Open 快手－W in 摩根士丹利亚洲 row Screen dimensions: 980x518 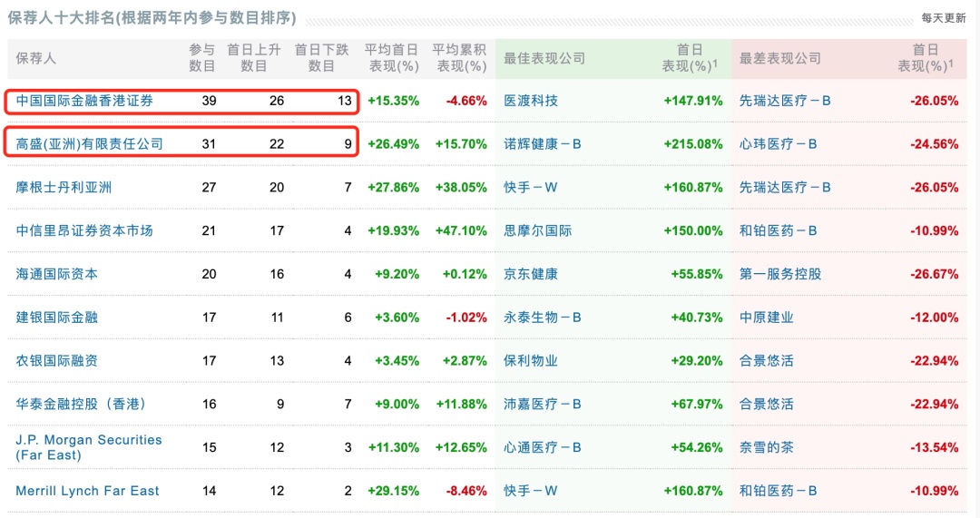tap(531, 188)
